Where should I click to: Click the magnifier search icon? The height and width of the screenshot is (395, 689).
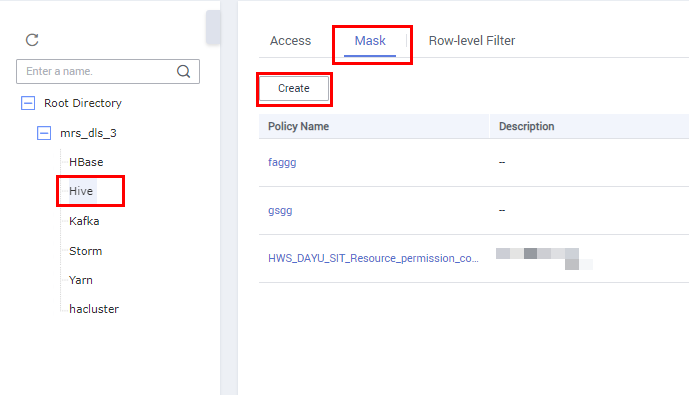tap(184, 71)
